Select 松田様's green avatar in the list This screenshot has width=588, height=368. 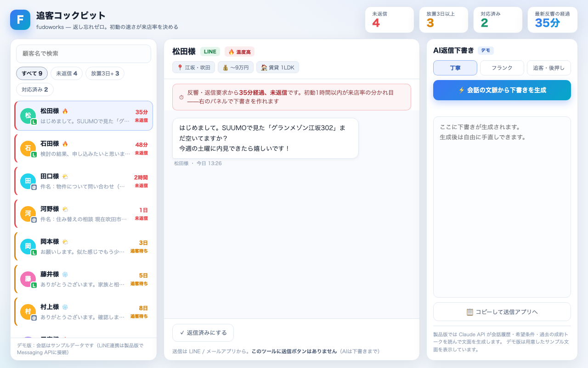click(x=28, y=116)
